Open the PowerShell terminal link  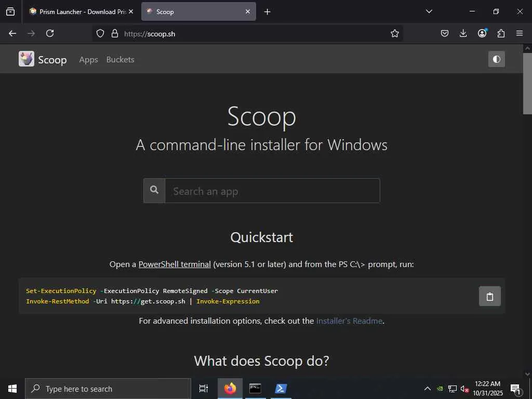(x=175, y=264)
